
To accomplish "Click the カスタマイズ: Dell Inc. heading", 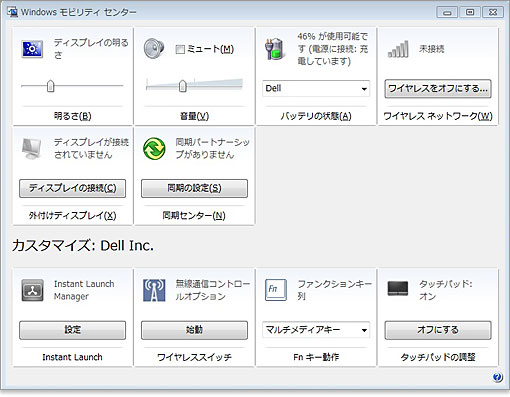I will pyautogui.click(x=83, y=246).
